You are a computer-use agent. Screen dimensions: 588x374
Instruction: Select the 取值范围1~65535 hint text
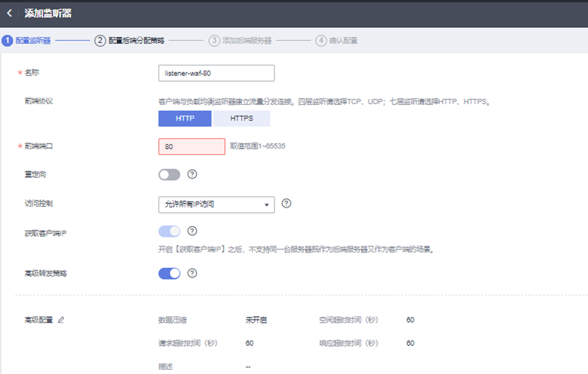point(258,146)
